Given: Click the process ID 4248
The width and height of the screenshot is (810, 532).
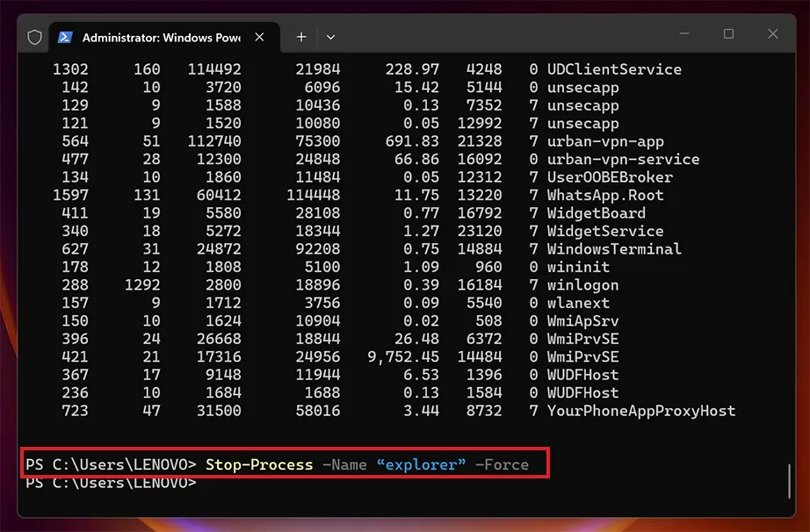Looking at the screenshot, I should tap(484, 69).
